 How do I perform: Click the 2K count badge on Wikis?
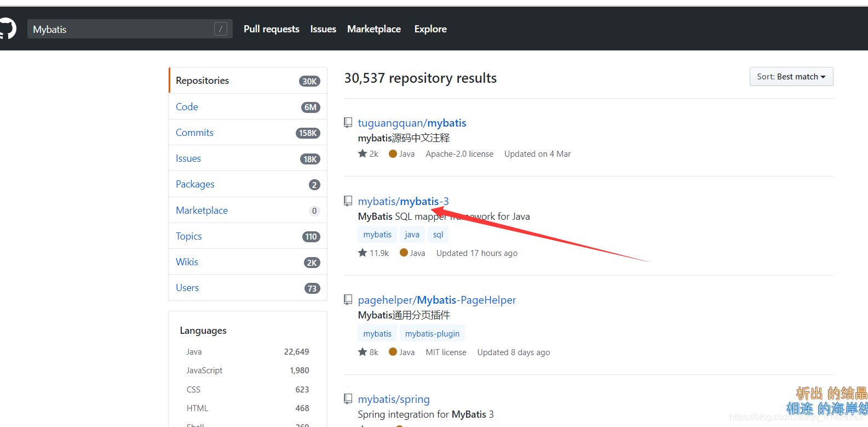click(312, 263)
